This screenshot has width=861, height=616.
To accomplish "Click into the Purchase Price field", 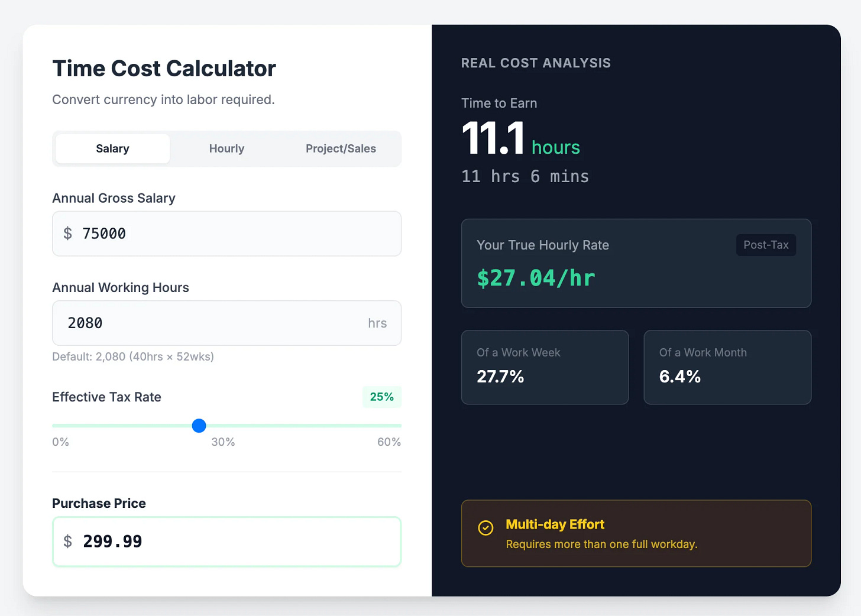I will click(226, 542).
